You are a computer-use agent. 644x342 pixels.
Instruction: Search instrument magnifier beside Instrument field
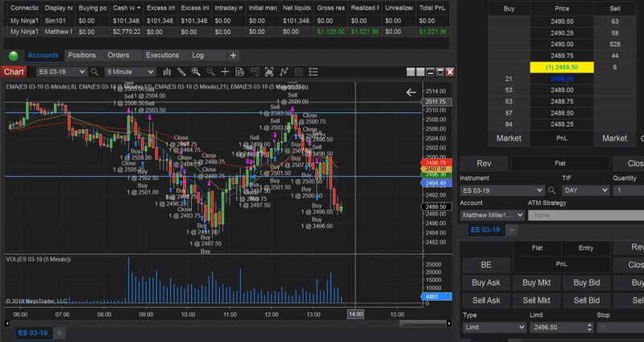pos(552,190)
